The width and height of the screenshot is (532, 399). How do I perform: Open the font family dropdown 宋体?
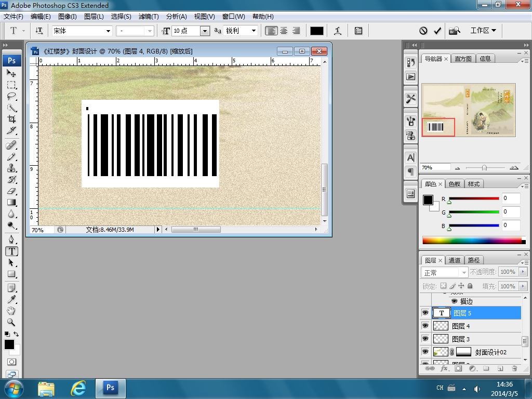[108, 31]
